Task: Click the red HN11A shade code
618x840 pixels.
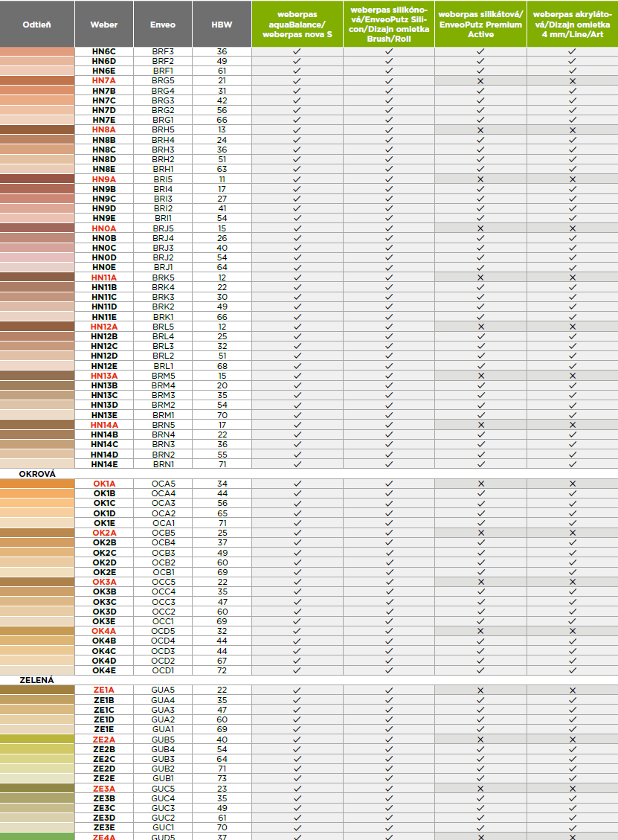Action: click(x=104, y=278)
